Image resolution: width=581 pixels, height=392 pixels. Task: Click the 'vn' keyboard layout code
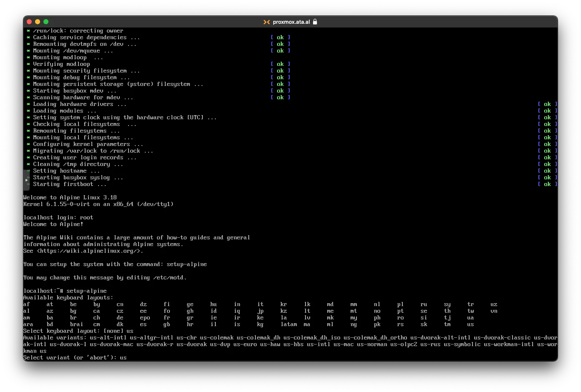[494, 311]
